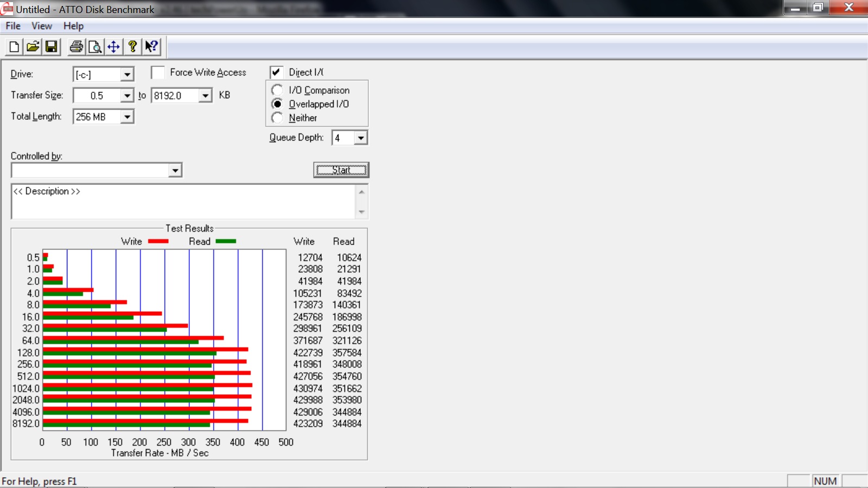The image size is (868, 488).
Task: Minimize the ATTO Disk Benchmark window
Action: point(795,8)
